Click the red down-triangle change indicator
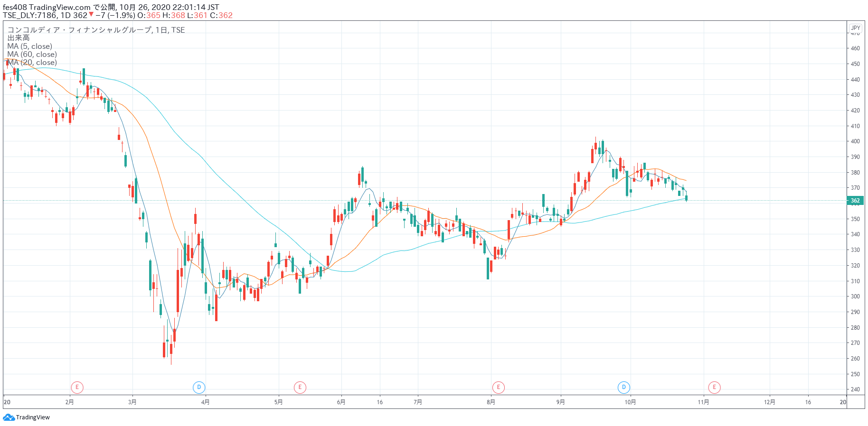Image resolution: width=868 pixels, height=426 pixels. 91,15
